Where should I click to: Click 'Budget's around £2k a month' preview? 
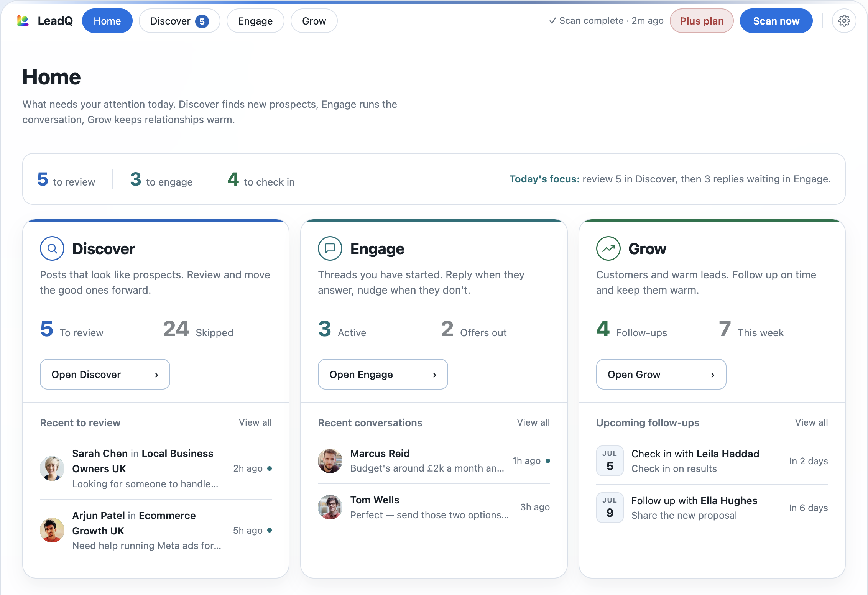click(427, 468)
